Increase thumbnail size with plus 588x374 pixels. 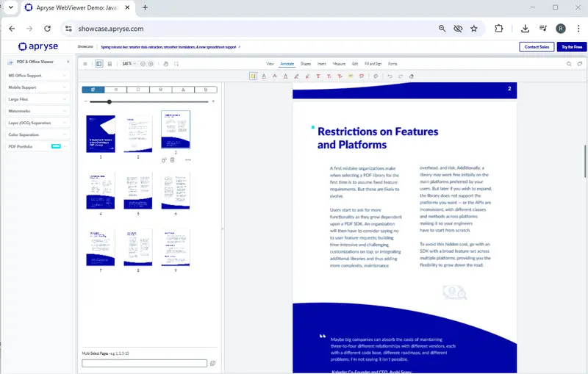click(213, 101)
